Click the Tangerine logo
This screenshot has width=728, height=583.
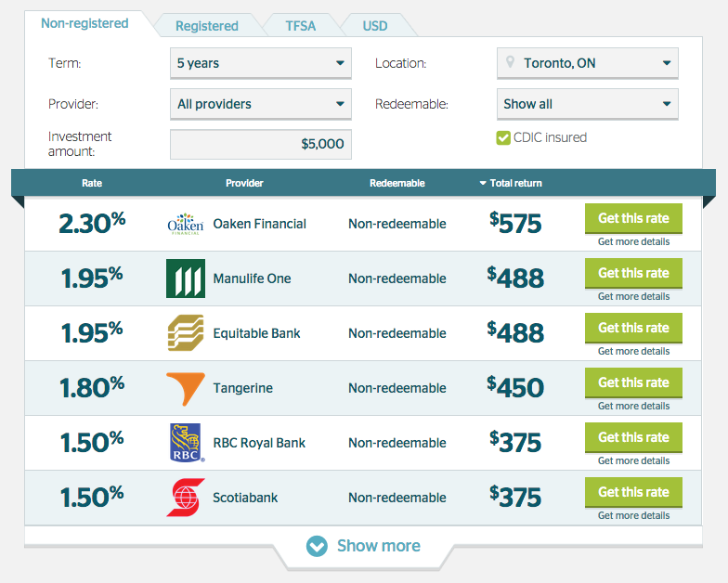tap(186, 389)
